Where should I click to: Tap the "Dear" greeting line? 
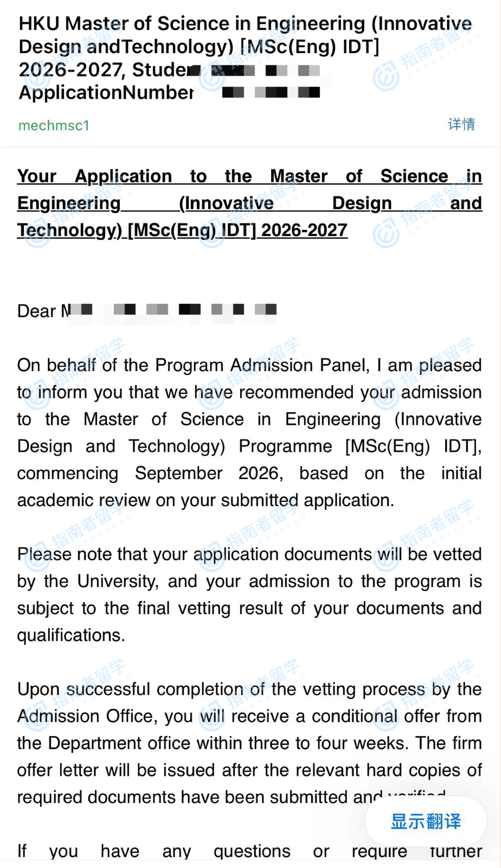pyautogui.click(x=37, y=311)
